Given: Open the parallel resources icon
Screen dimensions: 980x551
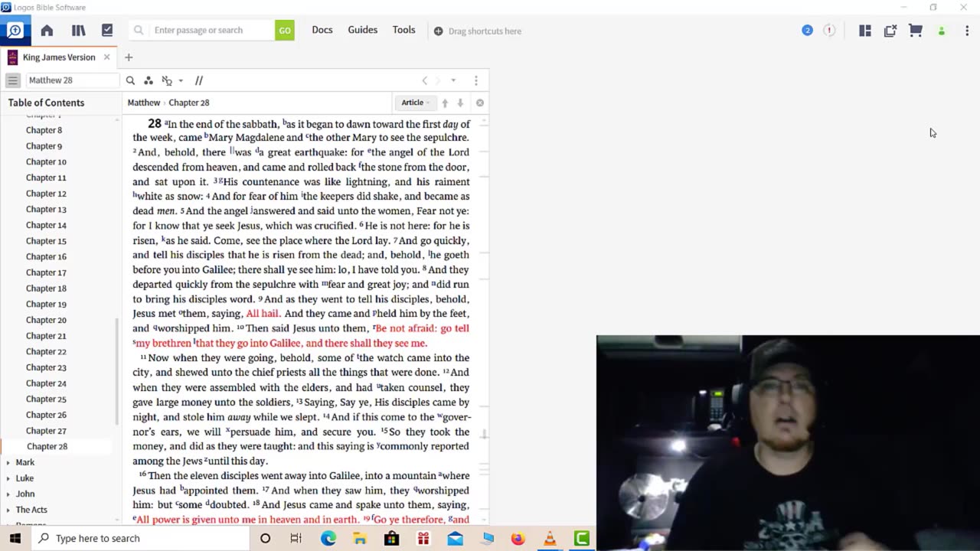Looking at the screenshot, I should click(199, 80).
